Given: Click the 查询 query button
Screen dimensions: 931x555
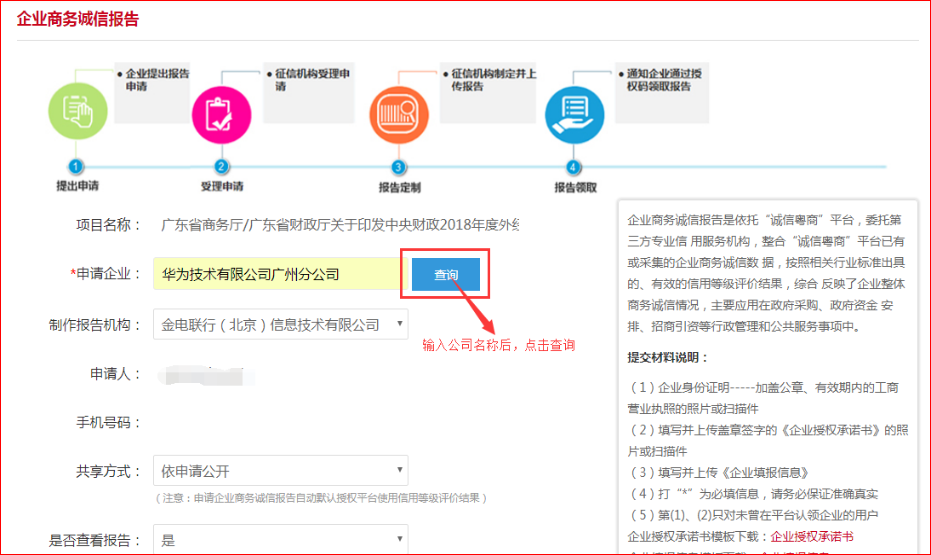Looking at the screenshot, I should click(446, 274).
